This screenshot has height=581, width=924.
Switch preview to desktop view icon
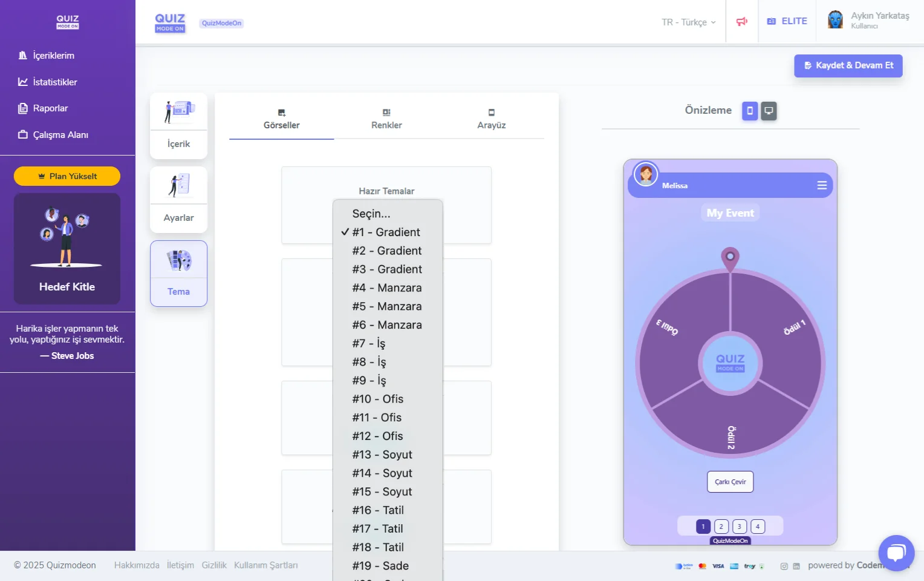tap(769, 111)
